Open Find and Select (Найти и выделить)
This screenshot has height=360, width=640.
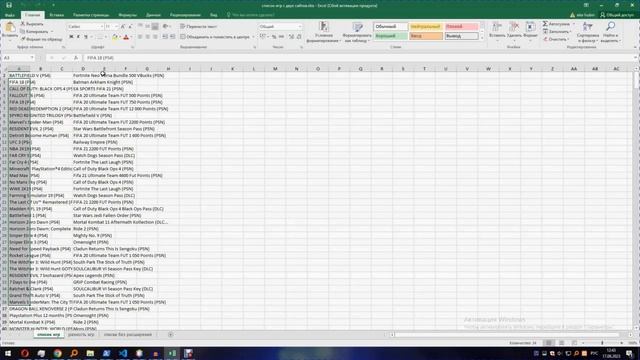pos(610,32)
